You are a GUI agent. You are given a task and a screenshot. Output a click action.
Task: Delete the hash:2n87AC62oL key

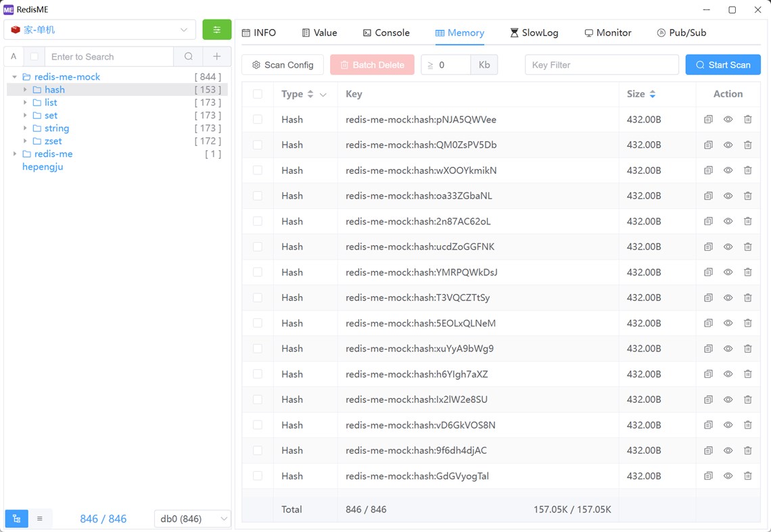(747, 221)
